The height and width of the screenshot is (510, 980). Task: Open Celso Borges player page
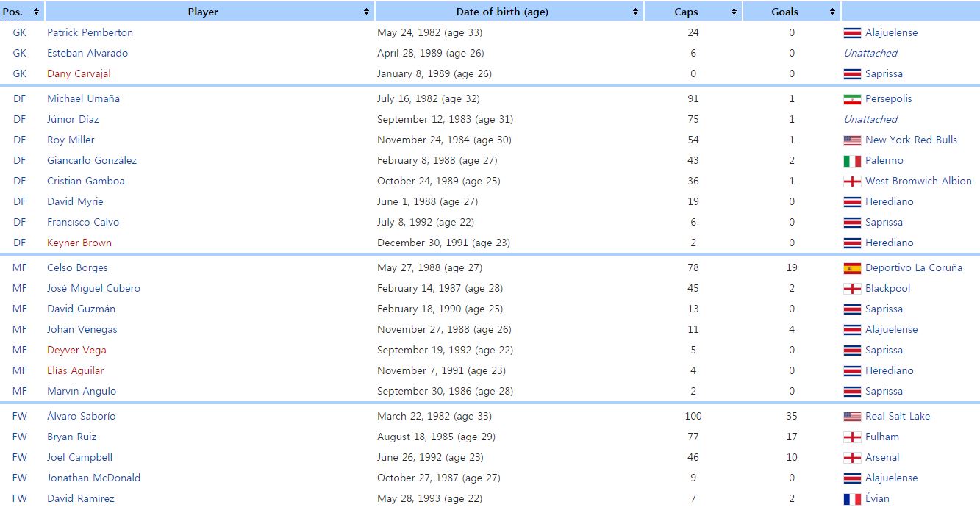[x=77, y=267]
